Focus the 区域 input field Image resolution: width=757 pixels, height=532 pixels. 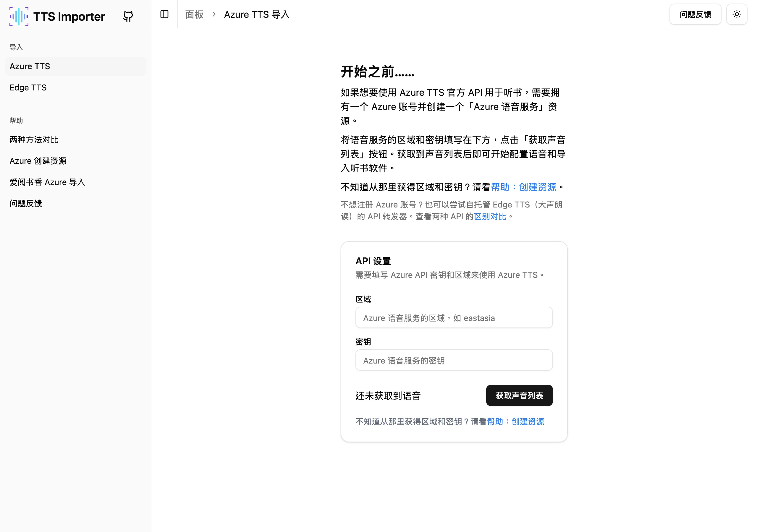[x=454, y=318]
